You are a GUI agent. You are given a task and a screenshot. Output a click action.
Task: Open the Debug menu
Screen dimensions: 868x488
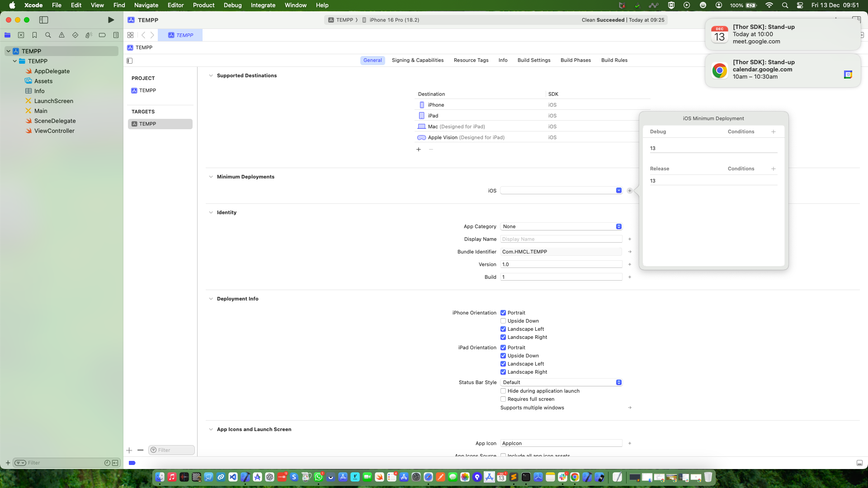click(x=232, y=5)
